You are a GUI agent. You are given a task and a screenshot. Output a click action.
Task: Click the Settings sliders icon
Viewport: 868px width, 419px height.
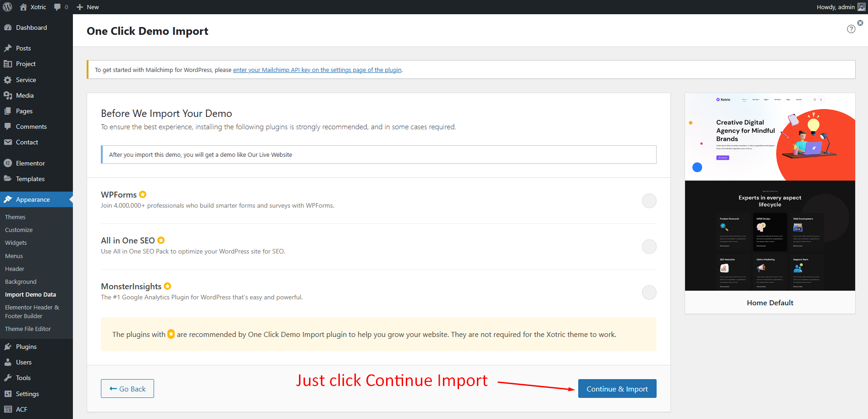coord(8,394)
